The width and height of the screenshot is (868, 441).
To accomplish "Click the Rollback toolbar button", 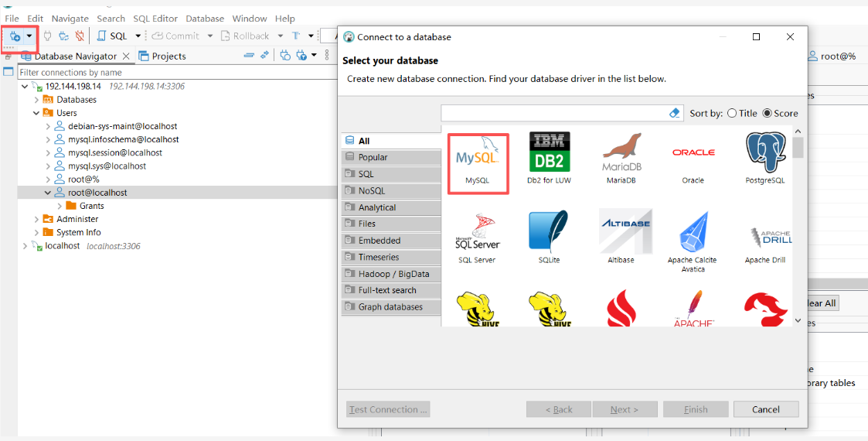I will point(245,36).
